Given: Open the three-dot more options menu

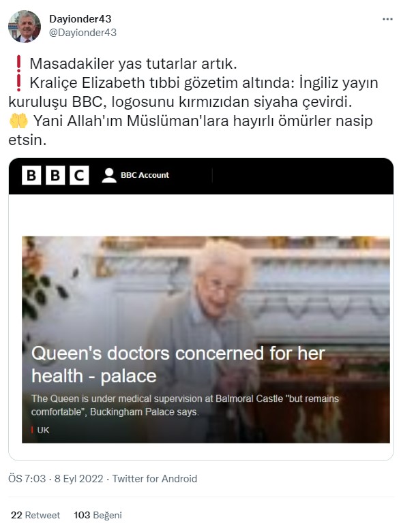Looking at the screenshot, I should [387, 19].
